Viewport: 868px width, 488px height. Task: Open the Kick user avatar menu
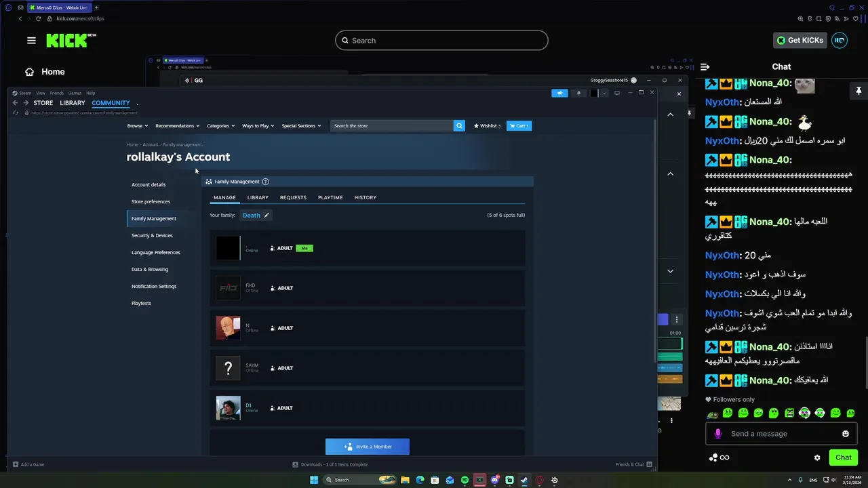[x=840, y=40]
